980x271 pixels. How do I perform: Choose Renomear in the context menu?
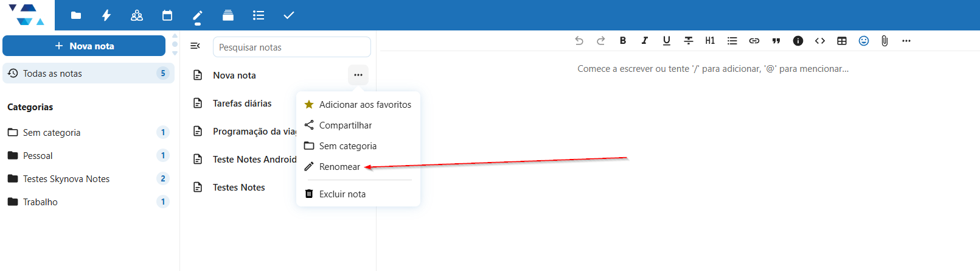point(339,167)
